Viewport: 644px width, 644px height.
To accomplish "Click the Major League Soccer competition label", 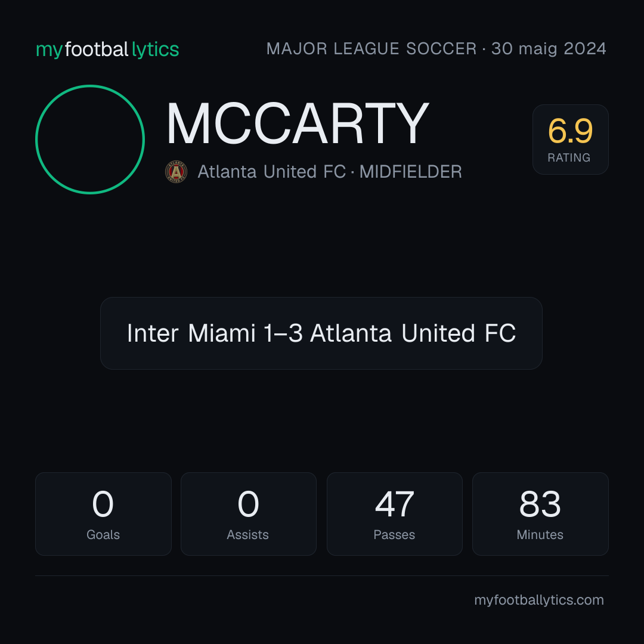I will [x=371, y=49].
